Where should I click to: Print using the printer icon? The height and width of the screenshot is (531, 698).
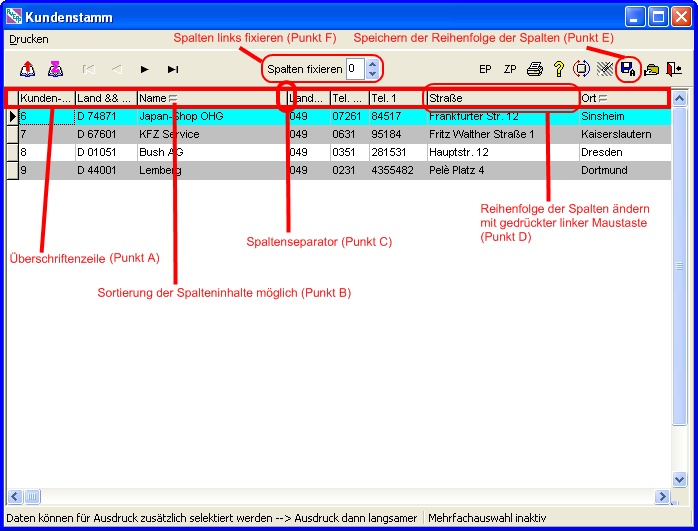(535, 69)
